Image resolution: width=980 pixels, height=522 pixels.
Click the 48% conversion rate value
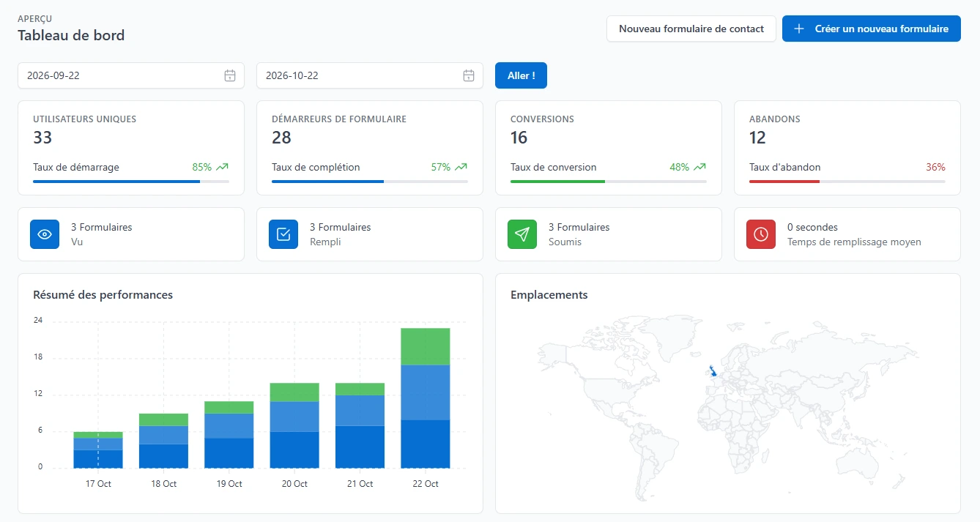click(x=680, y=167)
